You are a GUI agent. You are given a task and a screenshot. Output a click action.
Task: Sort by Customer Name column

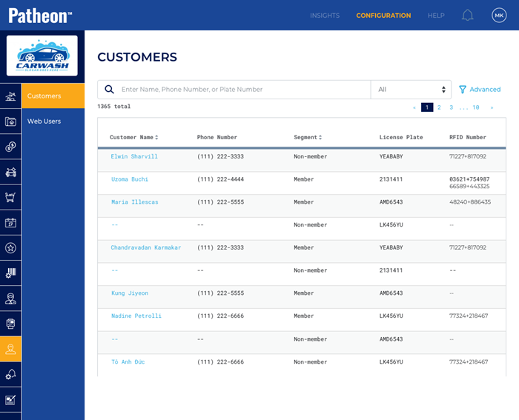coord(134,137)
